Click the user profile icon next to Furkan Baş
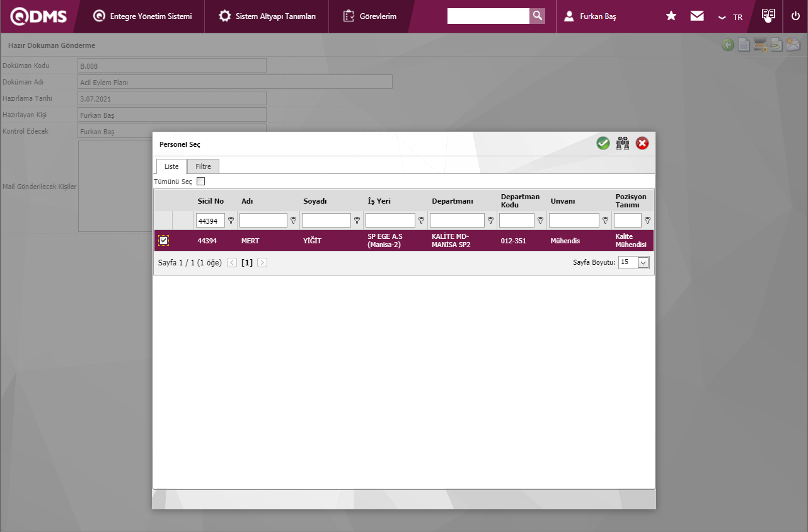The height and width of the screenshot is (532, 808). point(569,16)
